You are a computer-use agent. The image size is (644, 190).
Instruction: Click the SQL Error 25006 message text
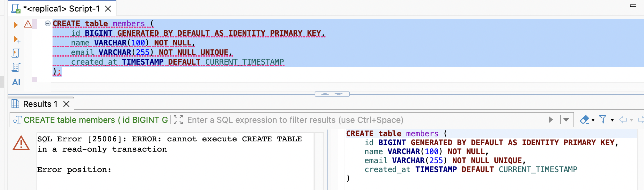point(169,144)
